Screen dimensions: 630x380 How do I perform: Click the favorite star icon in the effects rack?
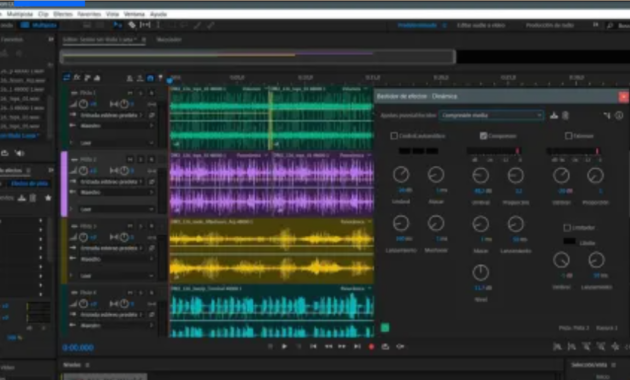click(48, 198)
